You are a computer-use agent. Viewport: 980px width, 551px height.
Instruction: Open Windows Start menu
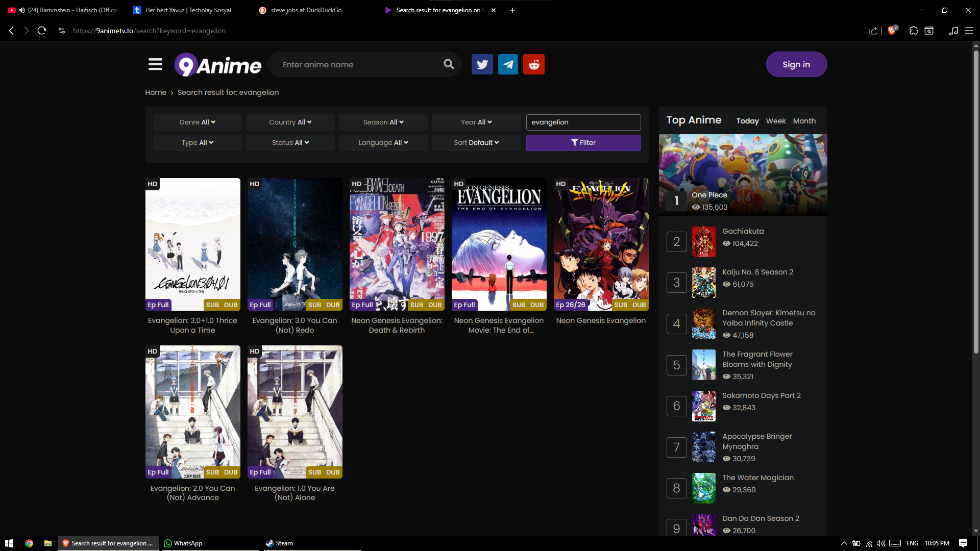(x=9, y=543)
